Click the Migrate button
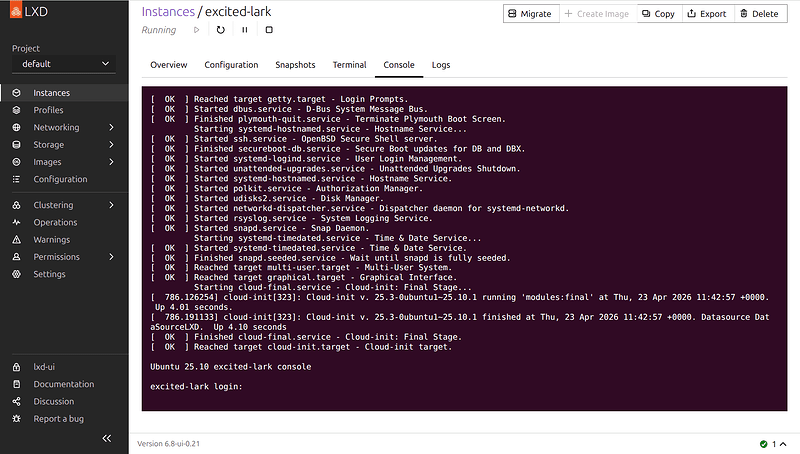This screenshot has height=454, width=800. click(531, 14)
